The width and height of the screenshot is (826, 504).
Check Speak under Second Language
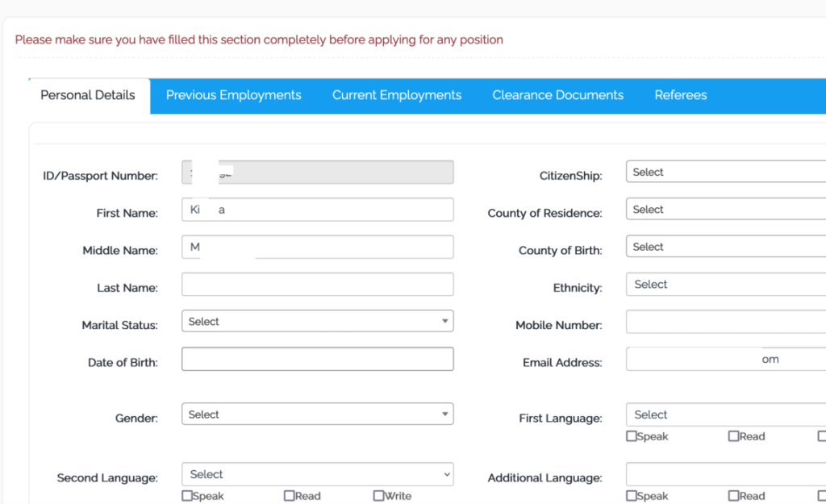pos(187,496)
